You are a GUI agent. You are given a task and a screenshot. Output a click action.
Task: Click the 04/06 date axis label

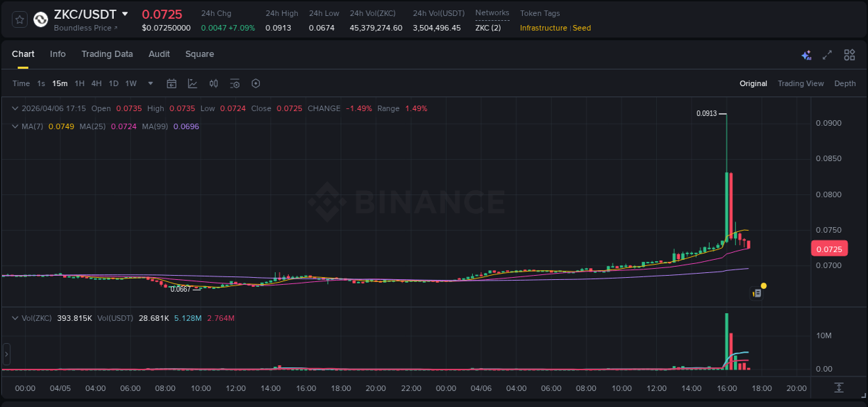(481, 388)
